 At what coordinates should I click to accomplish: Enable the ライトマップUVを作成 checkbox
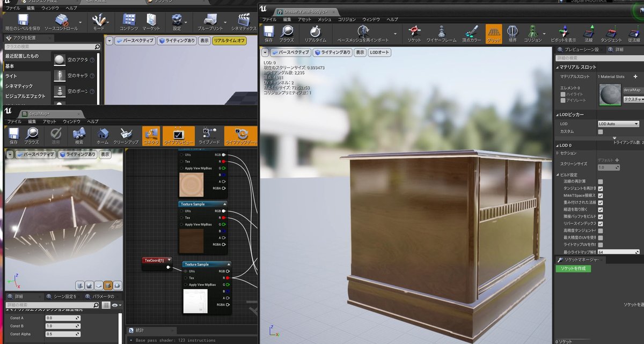coord(601,243)
